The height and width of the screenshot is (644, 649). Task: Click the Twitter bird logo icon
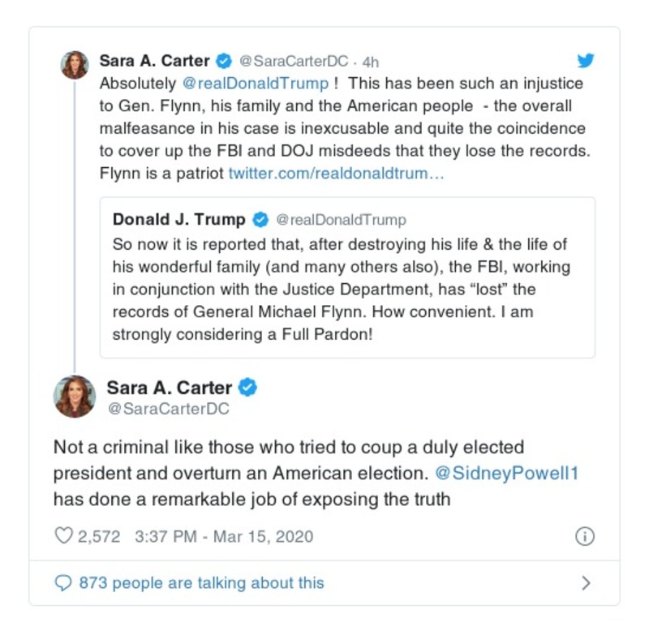586,61
